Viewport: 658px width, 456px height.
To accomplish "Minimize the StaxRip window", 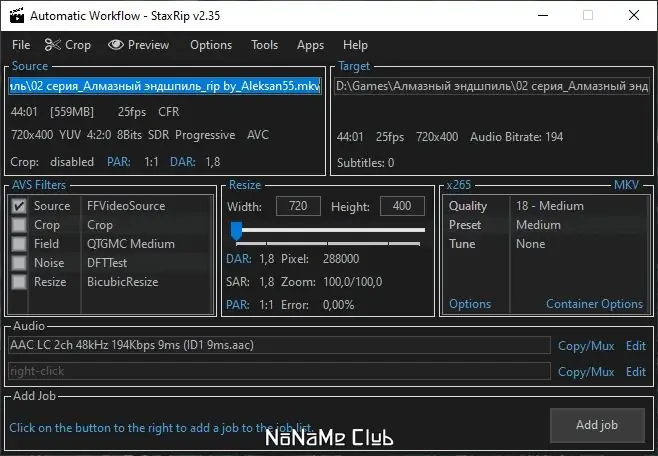I will pos(543,16).
